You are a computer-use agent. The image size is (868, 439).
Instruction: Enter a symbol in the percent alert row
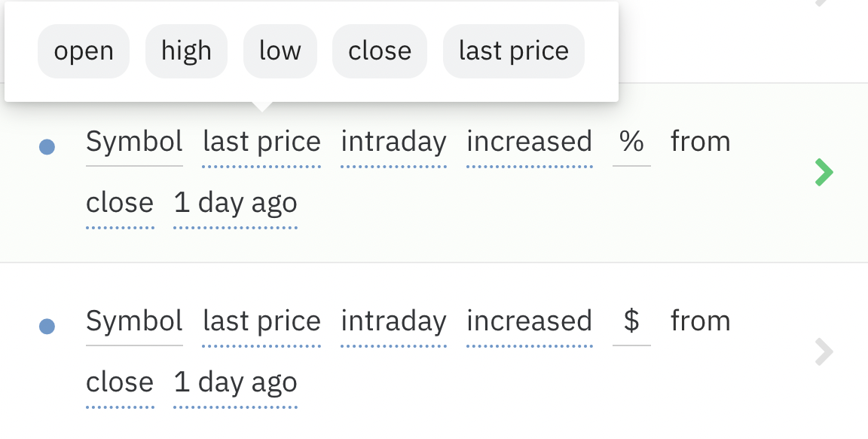[134, 142]
